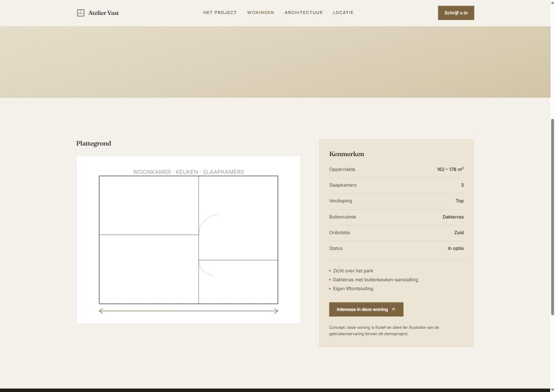Open the Het Project menu item
Screen dimensions: 555x392
tap(220, 13)
